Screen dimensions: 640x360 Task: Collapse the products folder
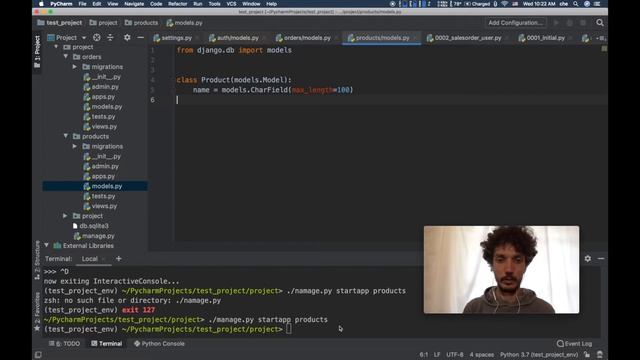pos(66,136)
